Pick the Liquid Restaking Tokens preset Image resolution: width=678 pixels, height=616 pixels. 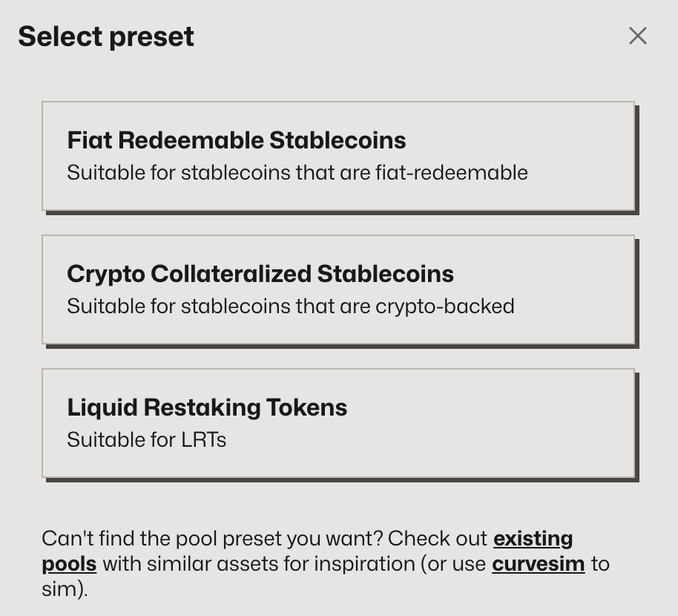(338, 422)
